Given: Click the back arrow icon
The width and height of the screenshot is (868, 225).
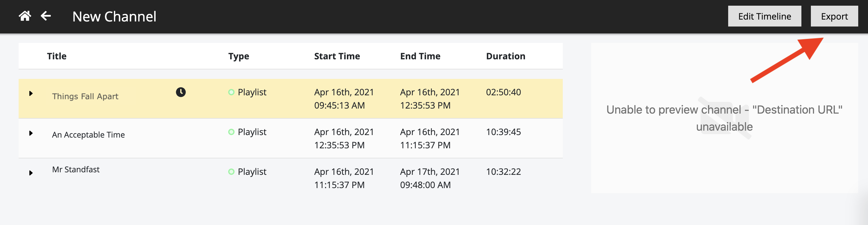Looking at the screenshot, I should pyautogui.click(x=46, y=16).
